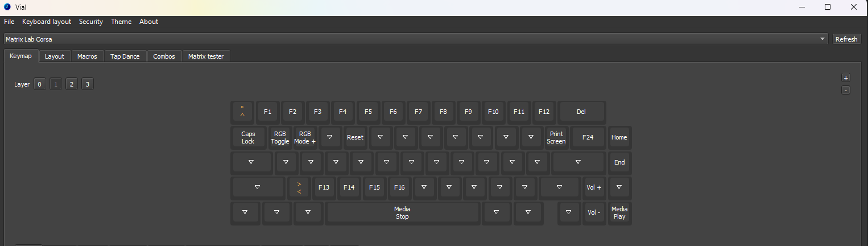Image resolution: width=868 pixels, height=246 pixels.
Task: Zoom in the keymap with plus button
Action: click(846, 78)
